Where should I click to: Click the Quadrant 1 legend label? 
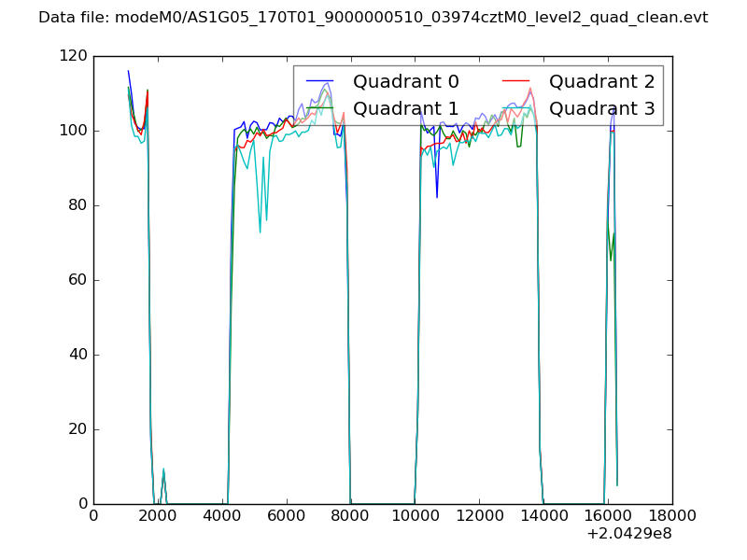pyautogui.click(x=405, y=108)
